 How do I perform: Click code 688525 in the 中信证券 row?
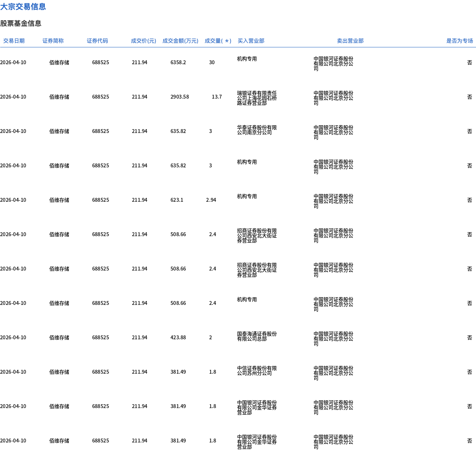(101, 372)
